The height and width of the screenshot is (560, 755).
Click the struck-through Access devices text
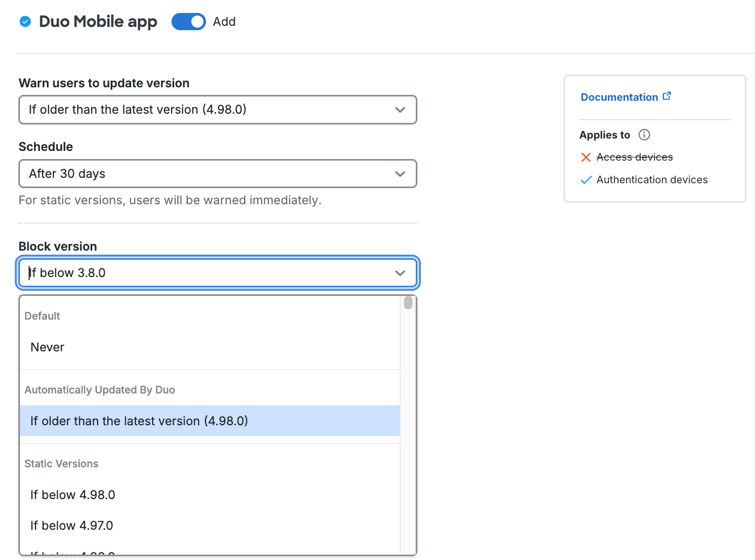[634, 157]
